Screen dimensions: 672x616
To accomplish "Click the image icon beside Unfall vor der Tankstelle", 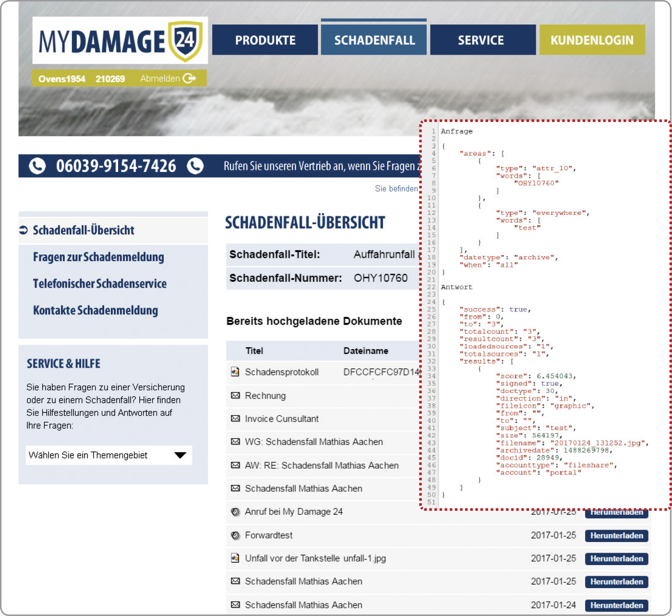I will (x=235, y=558).
